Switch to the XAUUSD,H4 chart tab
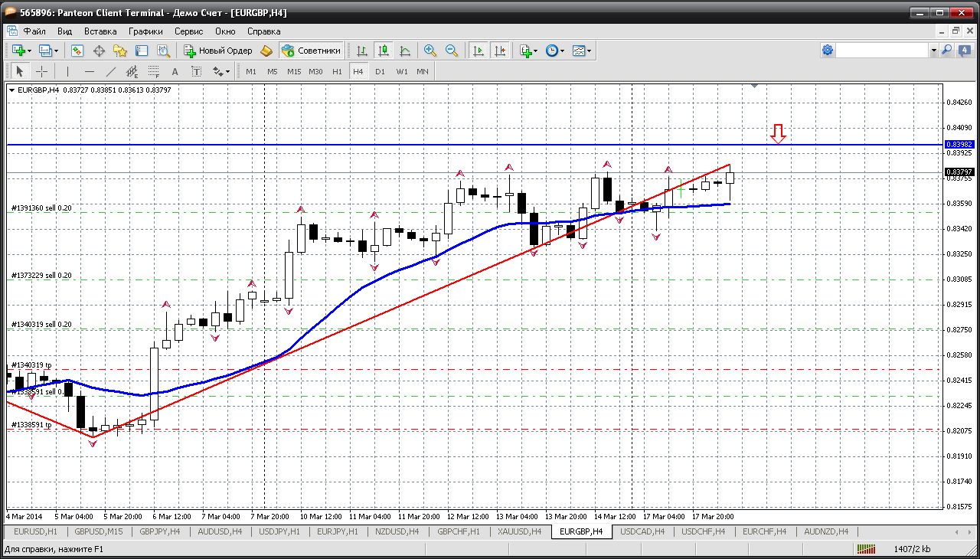This screenshot has height=559, width=980. tap(520, 531)
